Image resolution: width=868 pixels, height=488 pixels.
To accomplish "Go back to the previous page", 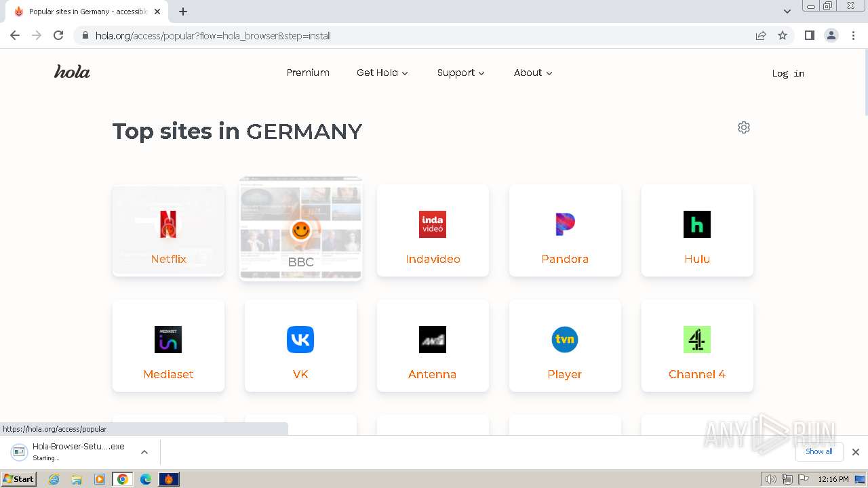I will [15, 35].
